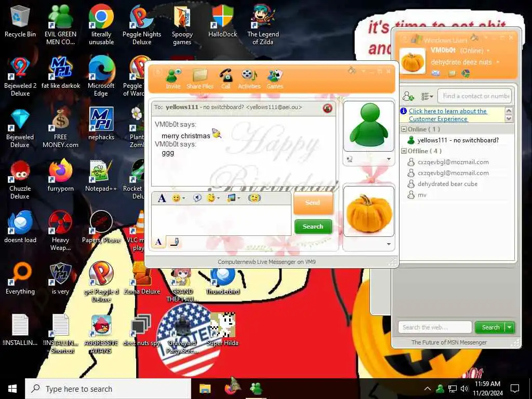Open the contact list layout dropdown
This screenshot has width=532, height=399.
point(427,96)
